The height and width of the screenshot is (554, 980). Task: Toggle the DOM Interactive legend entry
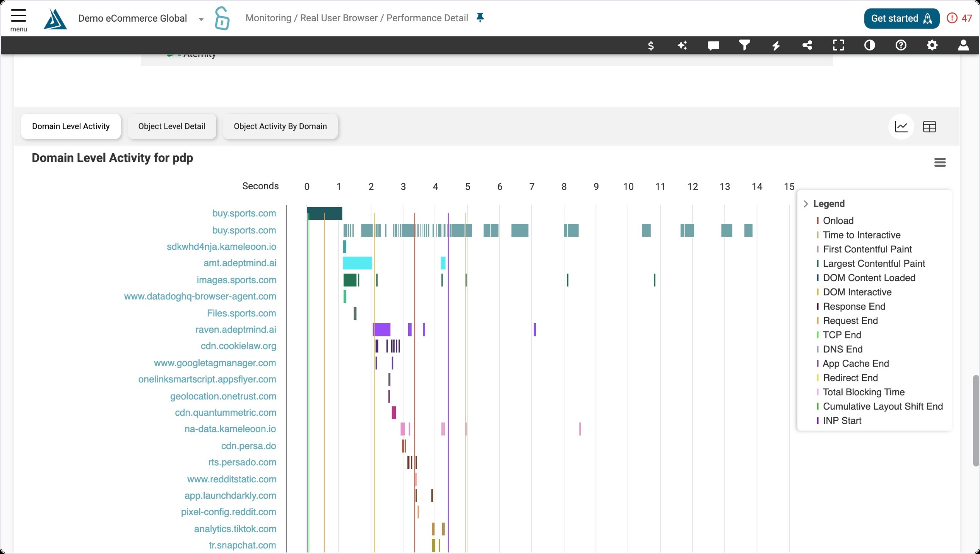click(854, 292)
